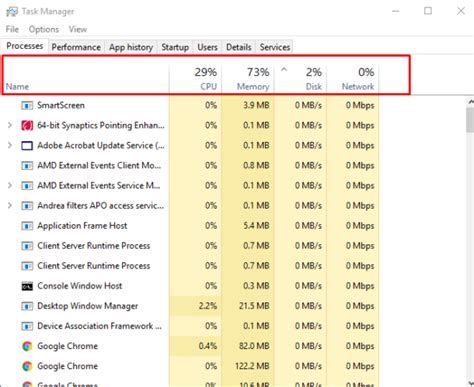Click the Task Manager title bar icon
The height and width of the screenshot is (387, 474).
12,12
